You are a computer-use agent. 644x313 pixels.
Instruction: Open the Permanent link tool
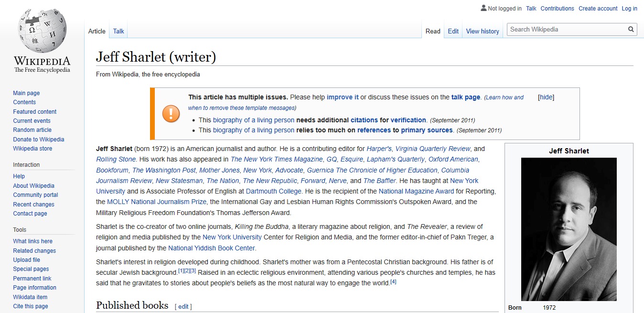click(x=32, y=279)
